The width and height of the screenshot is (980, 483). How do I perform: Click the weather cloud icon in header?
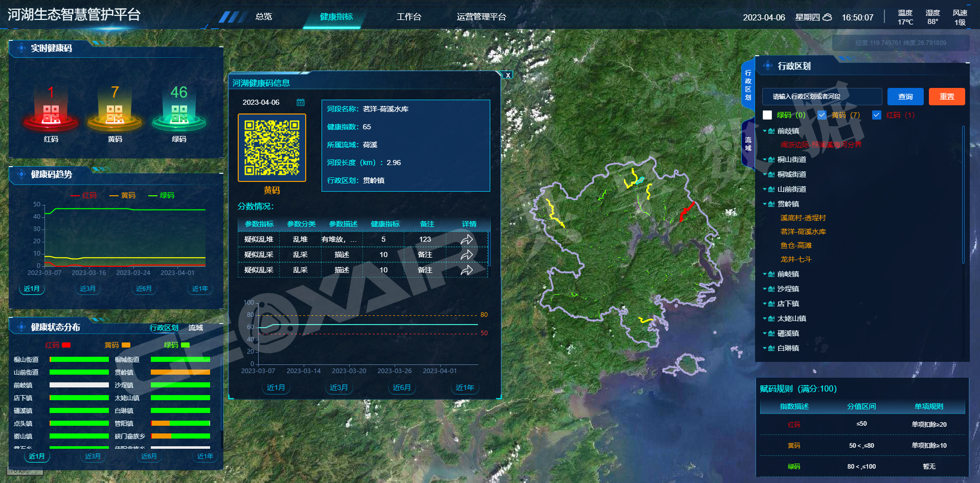[827, 17]
